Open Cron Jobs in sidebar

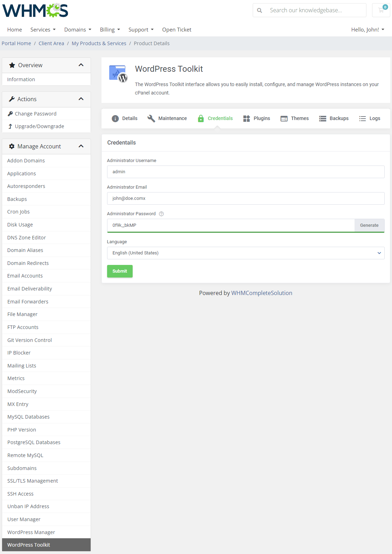click(46, 212)
